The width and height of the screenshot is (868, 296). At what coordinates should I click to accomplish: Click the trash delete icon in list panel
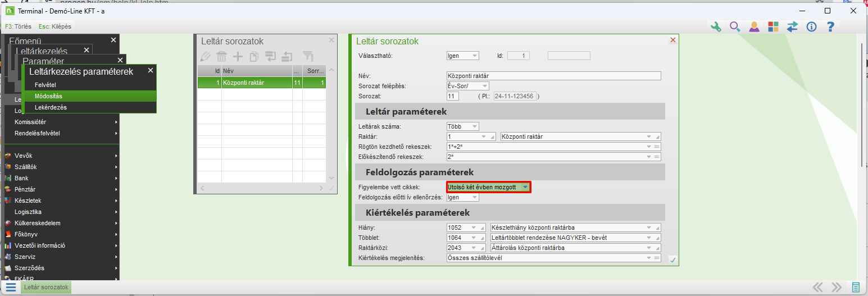[x=222, y=56]
